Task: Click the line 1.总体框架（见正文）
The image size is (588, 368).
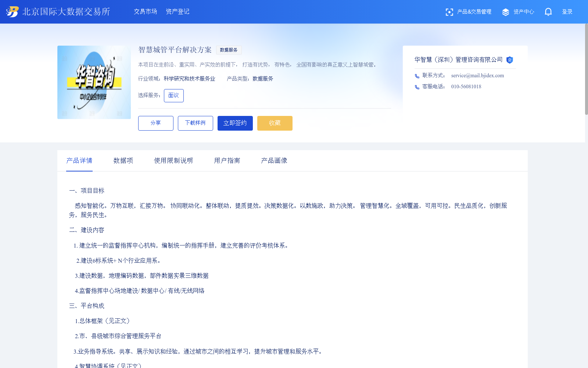Action: coord(103,321)
